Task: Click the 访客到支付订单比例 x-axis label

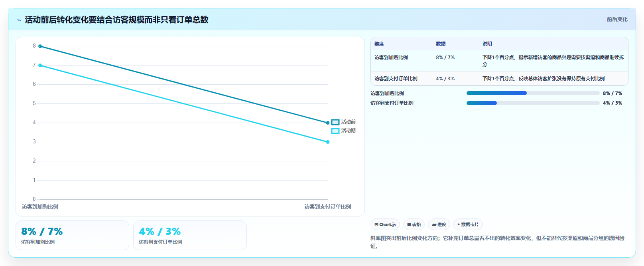Action: [x=328, y=207]
